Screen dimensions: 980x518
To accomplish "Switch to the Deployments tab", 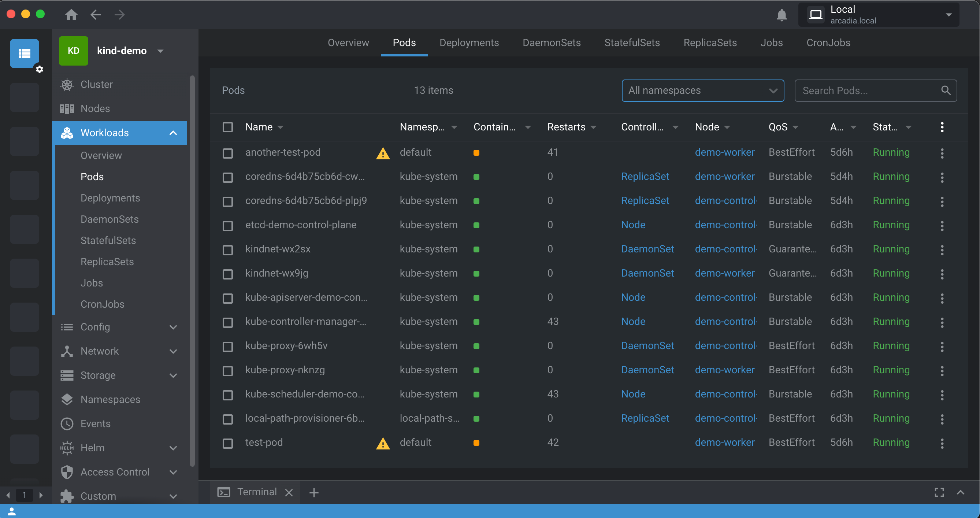I will pyautogui.click(x=469, y=43).
